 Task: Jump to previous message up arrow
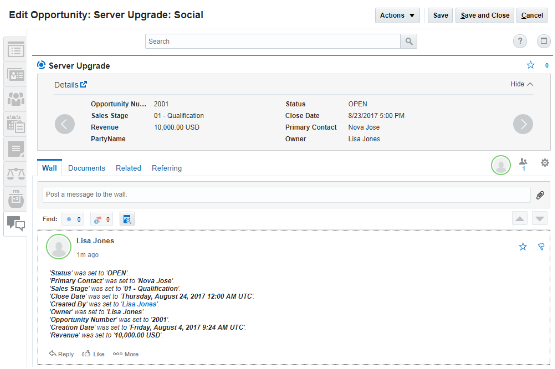(520, 219)
